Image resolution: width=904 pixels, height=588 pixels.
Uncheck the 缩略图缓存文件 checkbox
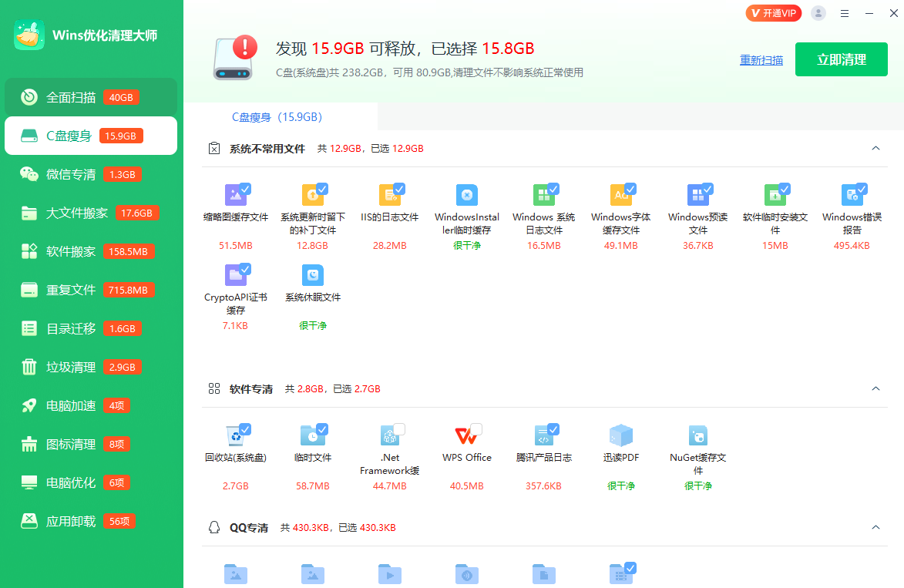click(x=245, y=188)
